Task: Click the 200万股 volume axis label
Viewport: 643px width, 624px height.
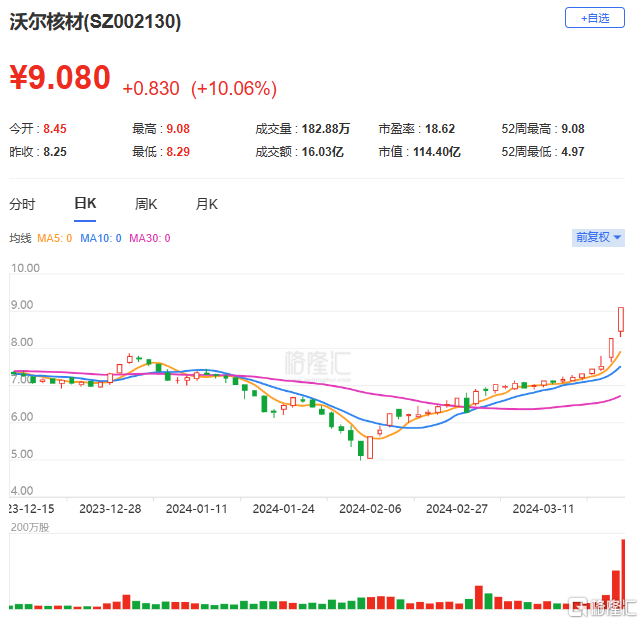Action: [30, 527]
